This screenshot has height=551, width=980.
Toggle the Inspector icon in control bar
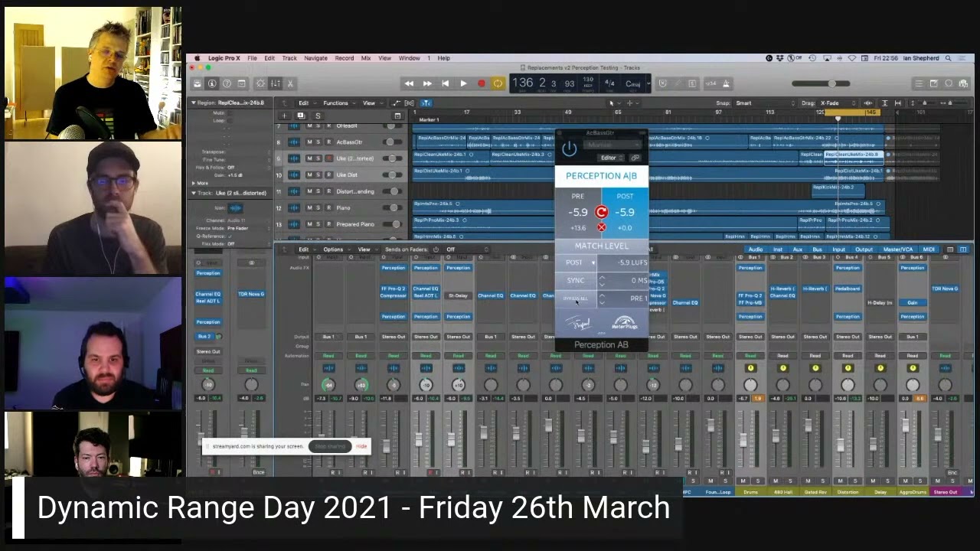212,83
